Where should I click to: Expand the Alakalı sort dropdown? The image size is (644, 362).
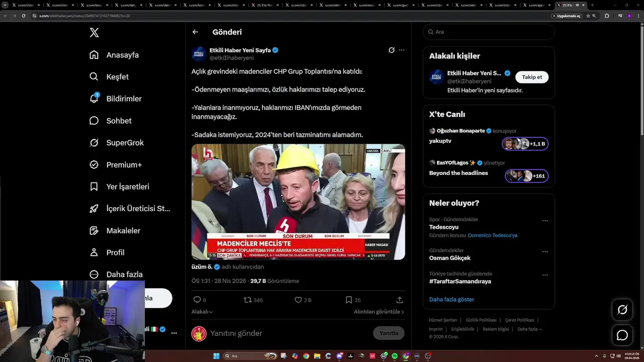point(202,312)
